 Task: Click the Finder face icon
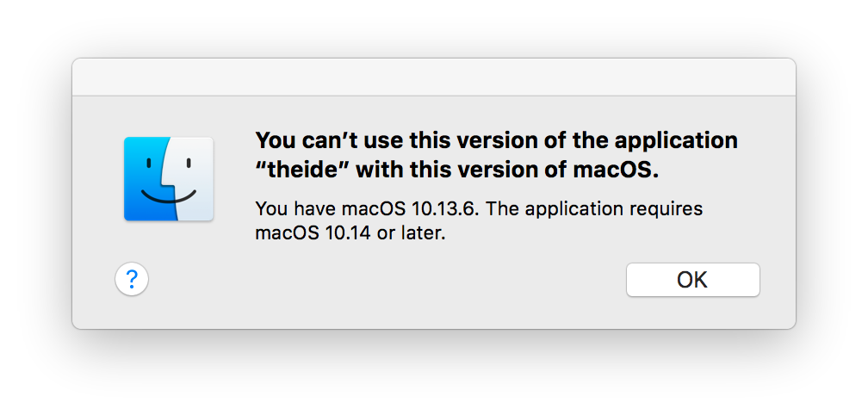[168, 178]
